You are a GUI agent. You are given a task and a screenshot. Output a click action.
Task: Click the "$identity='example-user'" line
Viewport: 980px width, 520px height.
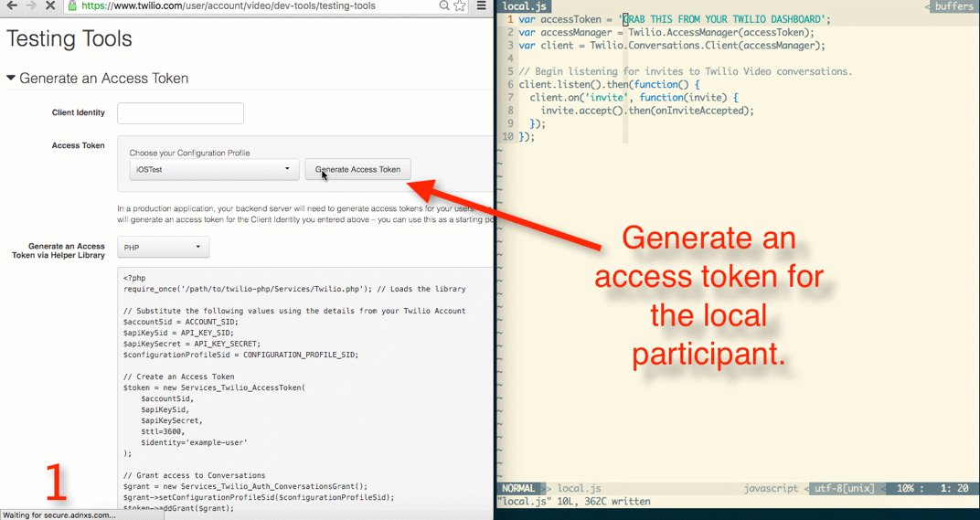(x=194, y=442)
